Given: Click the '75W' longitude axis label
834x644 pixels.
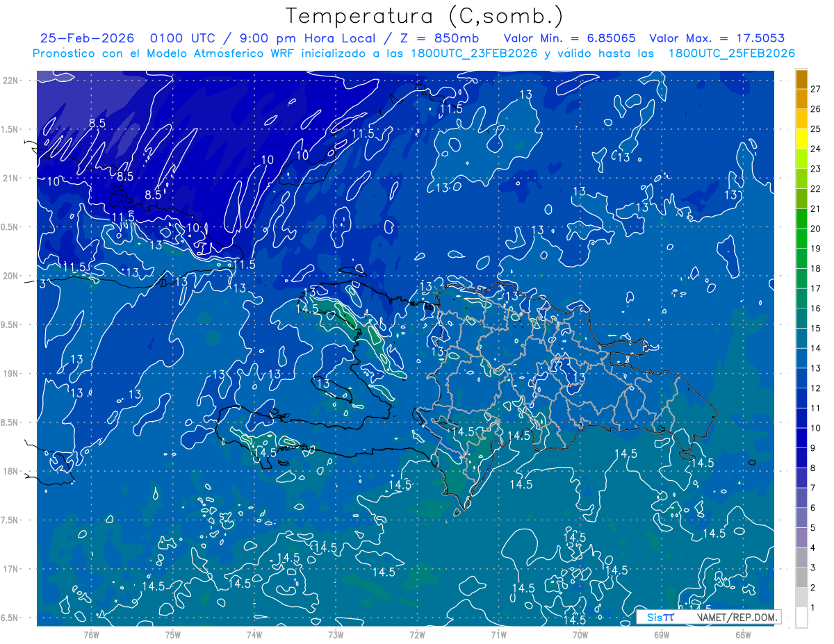Looking at the screenshot, I should pyautogui.click(x=173, y=634).
